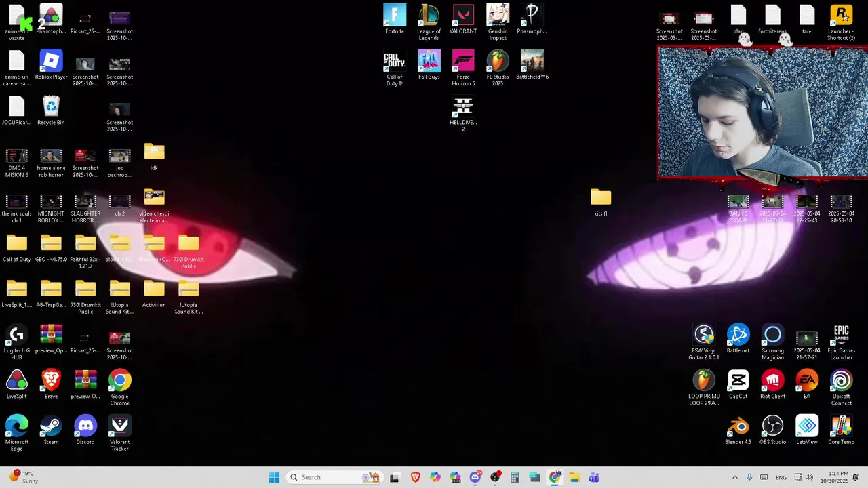Click the OBS Studio desktop icon

[772, 430]
